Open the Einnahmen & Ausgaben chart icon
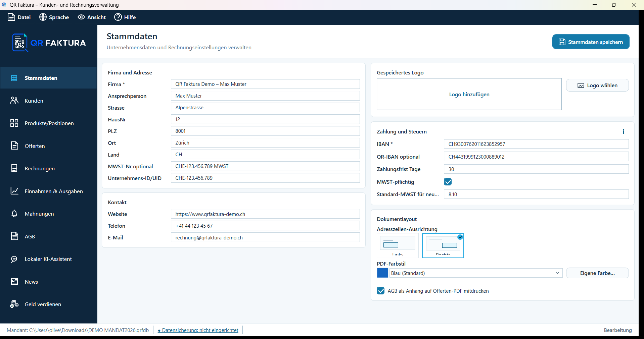The width and height of the screenshot is (644, 339). click(14, 191)
